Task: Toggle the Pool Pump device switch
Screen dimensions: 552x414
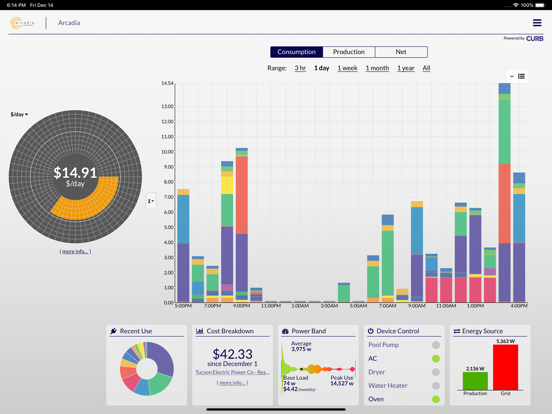Action: pos(435,345)
